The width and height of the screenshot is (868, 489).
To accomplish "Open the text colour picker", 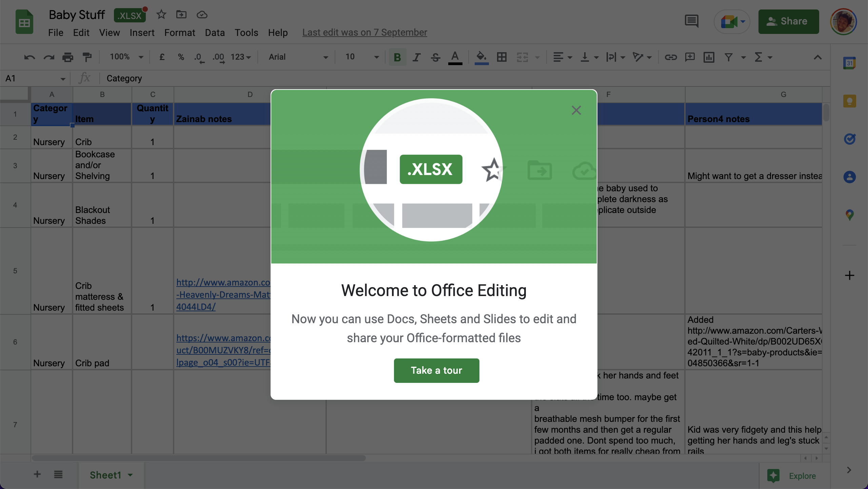I will point(455,57).
